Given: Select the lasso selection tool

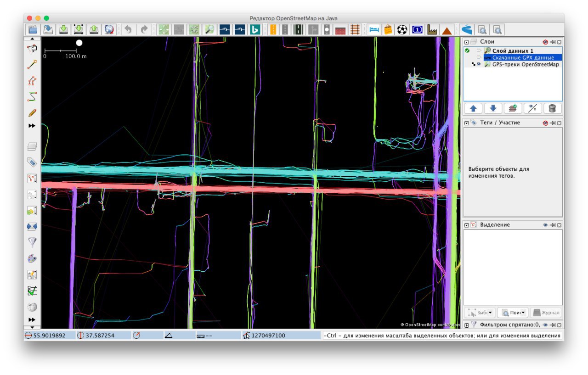Looking at the screenshot, I should click(32, 49).
